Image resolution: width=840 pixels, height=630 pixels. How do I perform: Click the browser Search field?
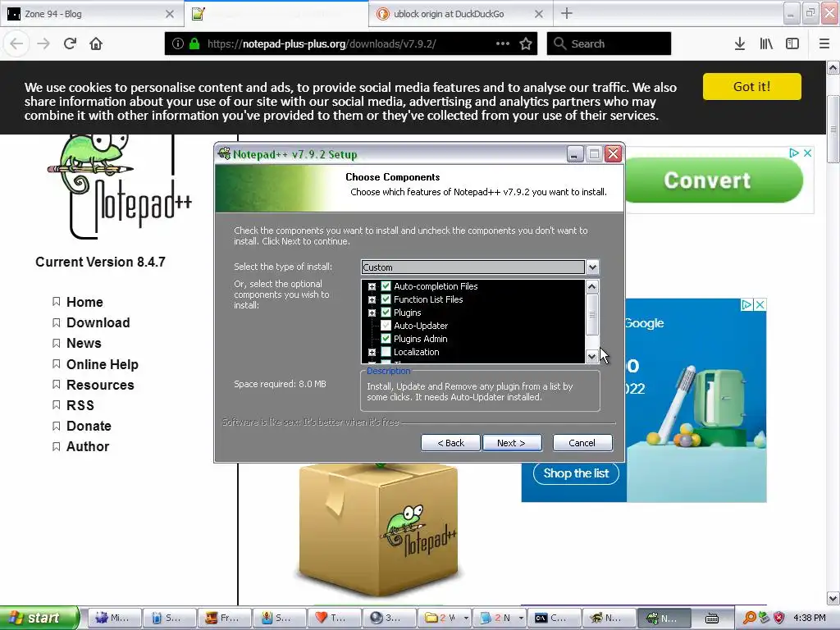click(609, 44)
